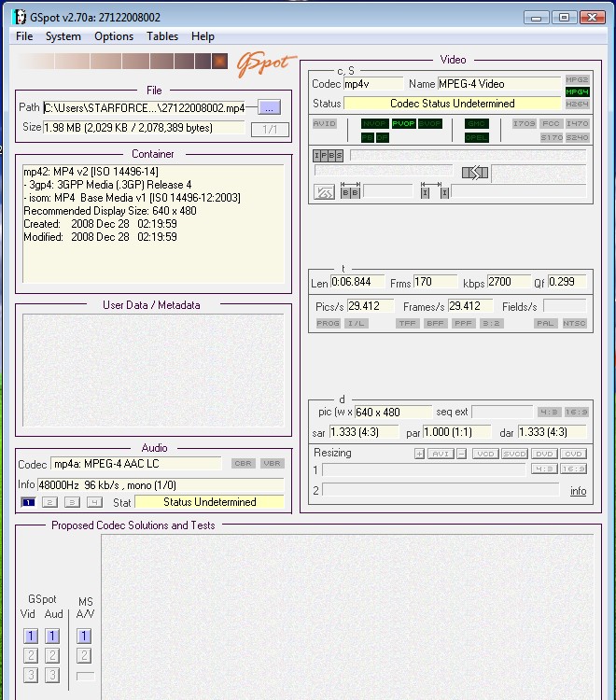Click the GMC indicator
The width and height of the screenshot is (616, 700).
477,123
